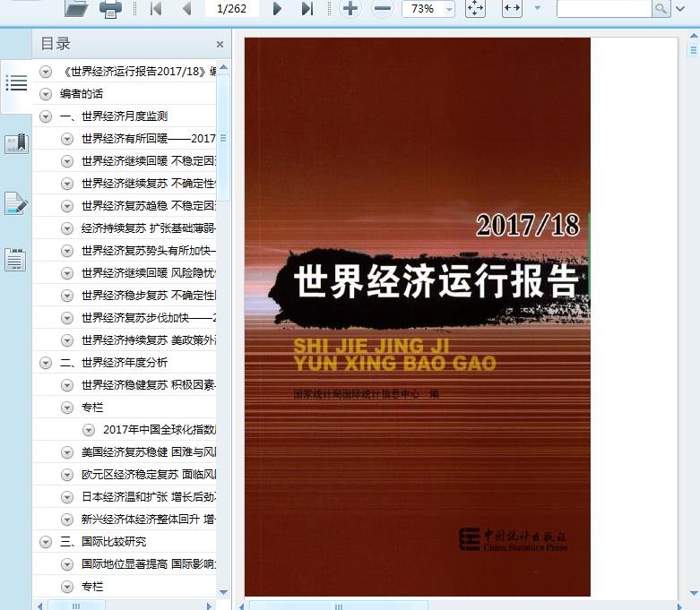
Task: Open dropdown arrow next to fit width
Action: tap(538, 8)
